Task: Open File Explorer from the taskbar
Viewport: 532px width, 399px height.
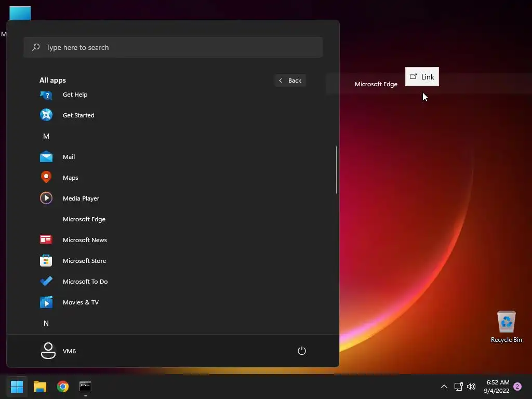Action: click(39, 387)
